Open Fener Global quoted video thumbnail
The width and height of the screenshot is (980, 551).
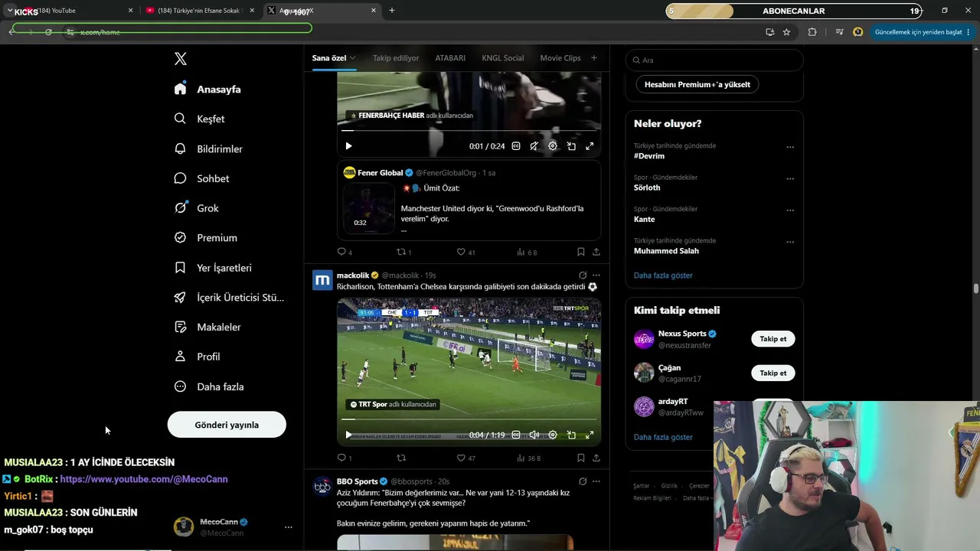tap(369, 208)
